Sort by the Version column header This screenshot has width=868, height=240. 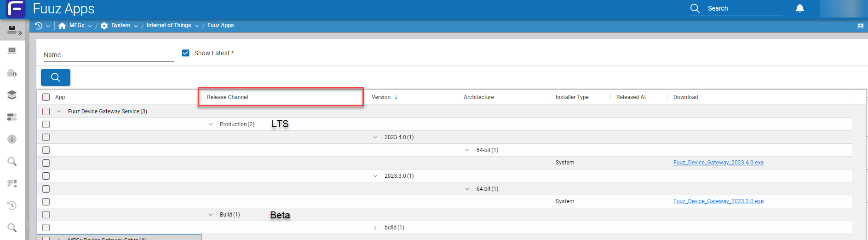[381, 97]
